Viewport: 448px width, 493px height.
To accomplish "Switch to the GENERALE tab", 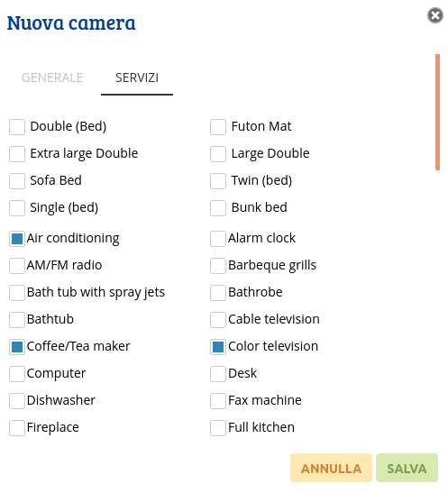I will pos(52,78).
